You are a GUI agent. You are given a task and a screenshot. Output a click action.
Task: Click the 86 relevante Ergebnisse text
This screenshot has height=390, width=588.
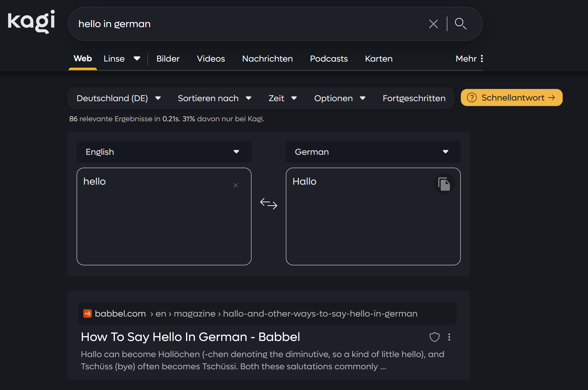click(167, 119)
